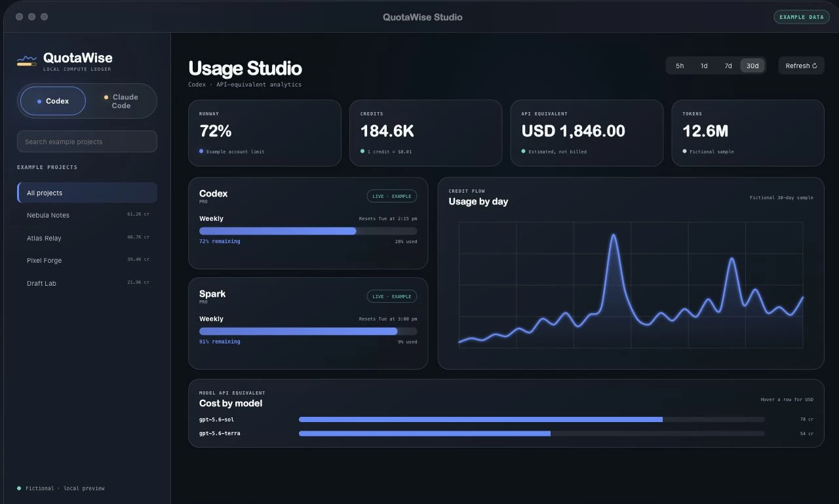This screenshot has width=839, height=504.
Task: Click the "91% remaining" text
Action: (220, 341)
